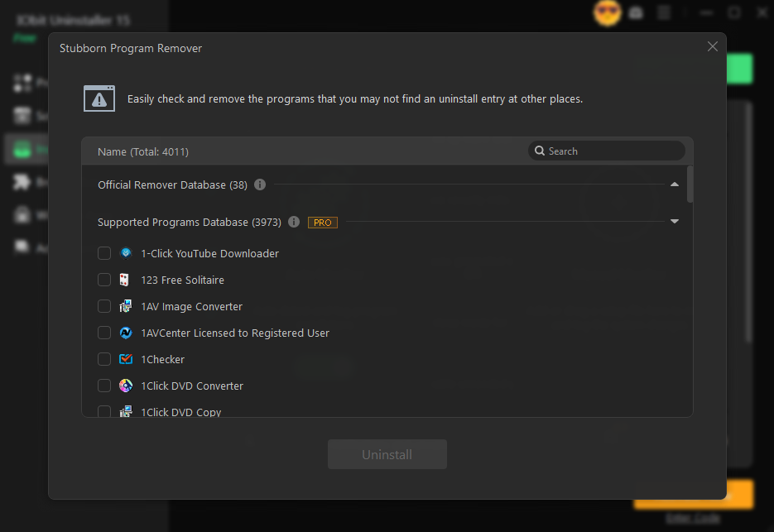The width and height of the screenshot is (774, 532).
Task: Click the Uninstall button
Action: (387, 454)
